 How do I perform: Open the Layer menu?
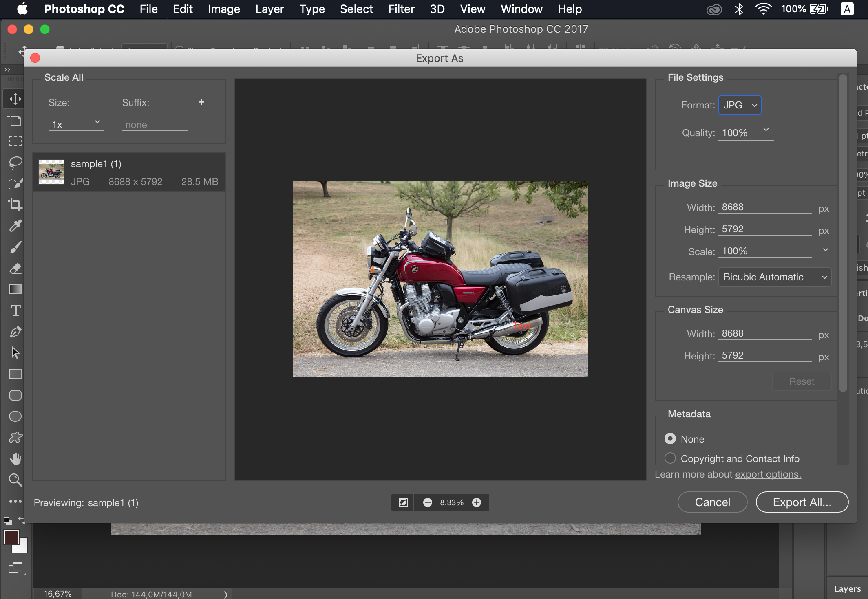(270, 9)
